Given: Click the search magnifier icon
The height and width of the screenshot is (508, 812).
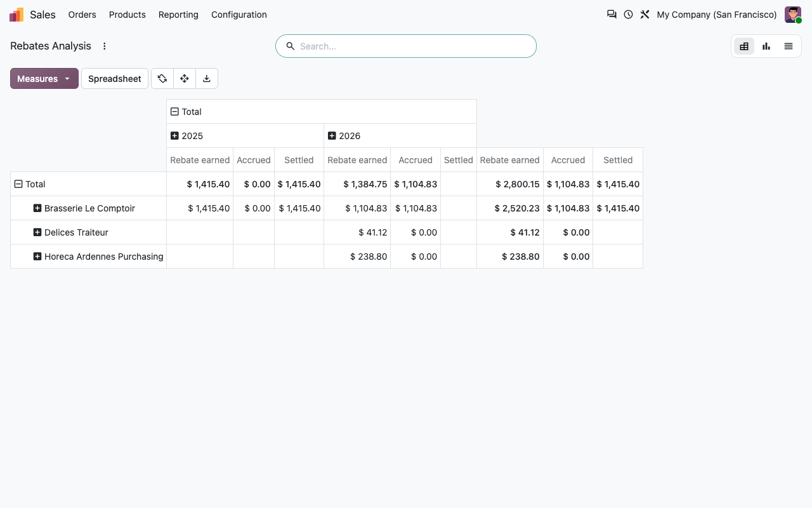Looking at the screenshot, I should coord(291,46).
